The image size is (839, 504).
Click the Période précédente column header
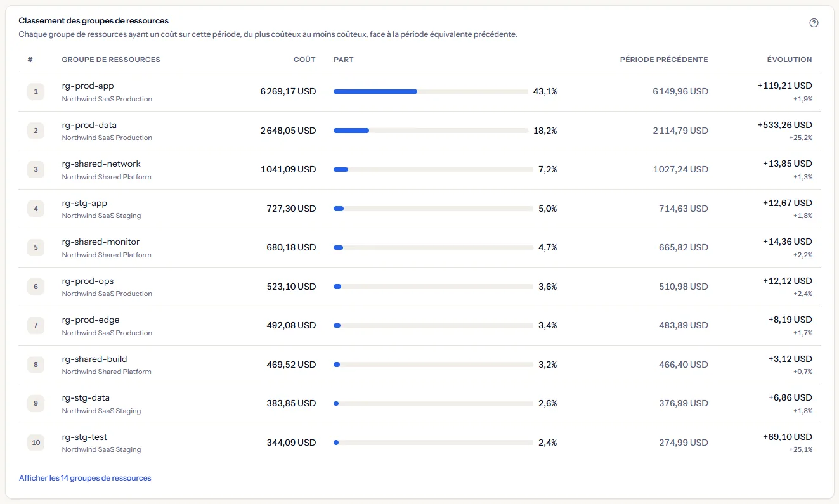(664, 60)
